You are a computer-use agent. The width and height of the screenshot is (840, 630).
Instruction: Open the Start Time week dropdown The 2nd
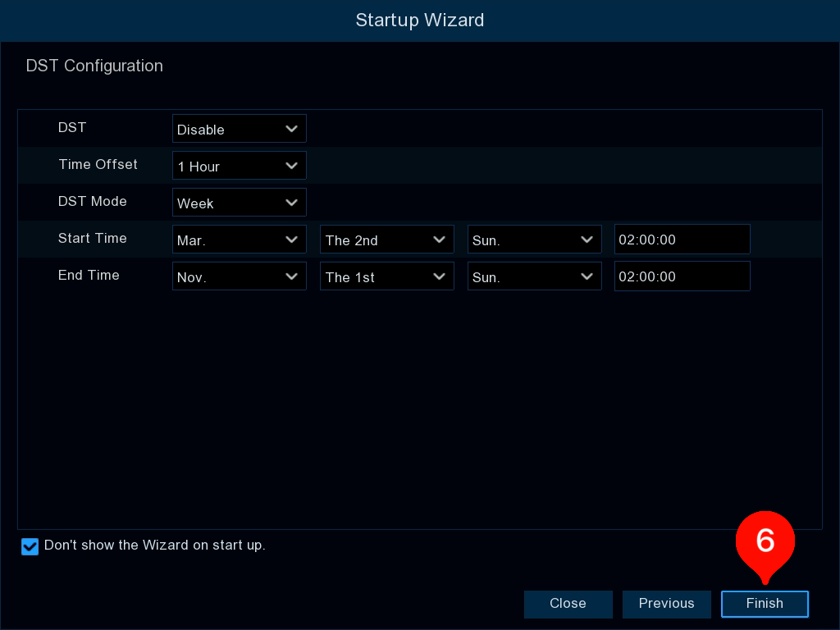(387, 240)
